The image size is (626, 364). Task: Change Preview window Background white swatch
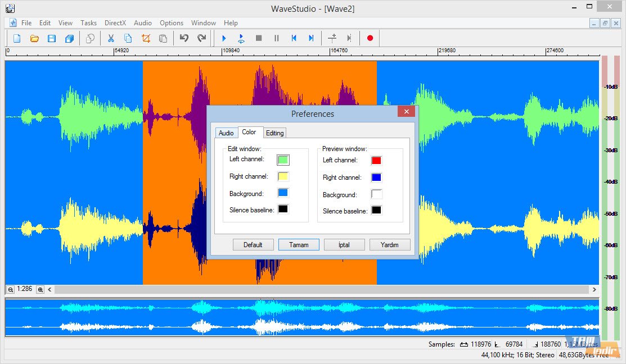[x=376, y=194]
